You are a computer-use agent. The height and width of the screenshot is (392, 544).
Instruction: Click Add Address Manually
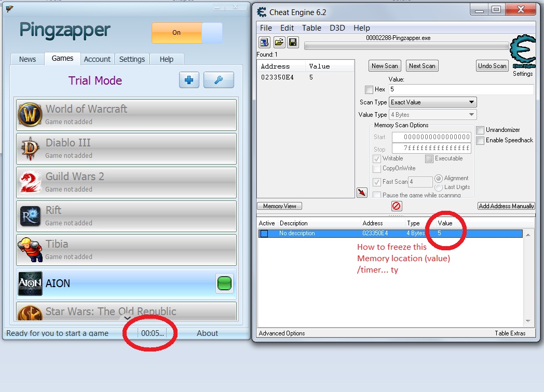pos(505,206)
